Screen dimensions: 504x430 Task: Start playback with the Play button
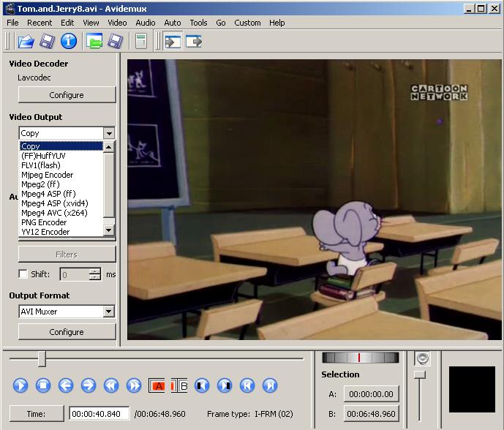tap(20, 385)
